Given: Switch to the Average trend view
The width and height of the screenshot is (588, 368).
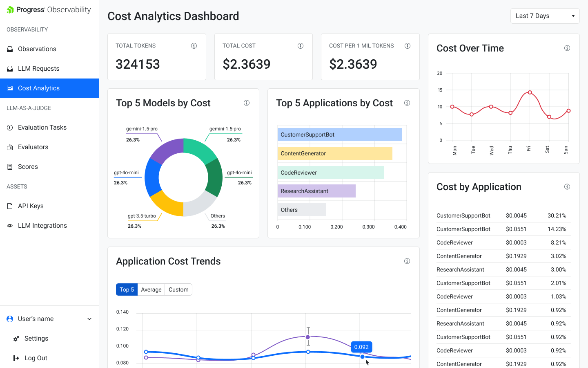Looking at the screenshot, I should click(151, 289).
